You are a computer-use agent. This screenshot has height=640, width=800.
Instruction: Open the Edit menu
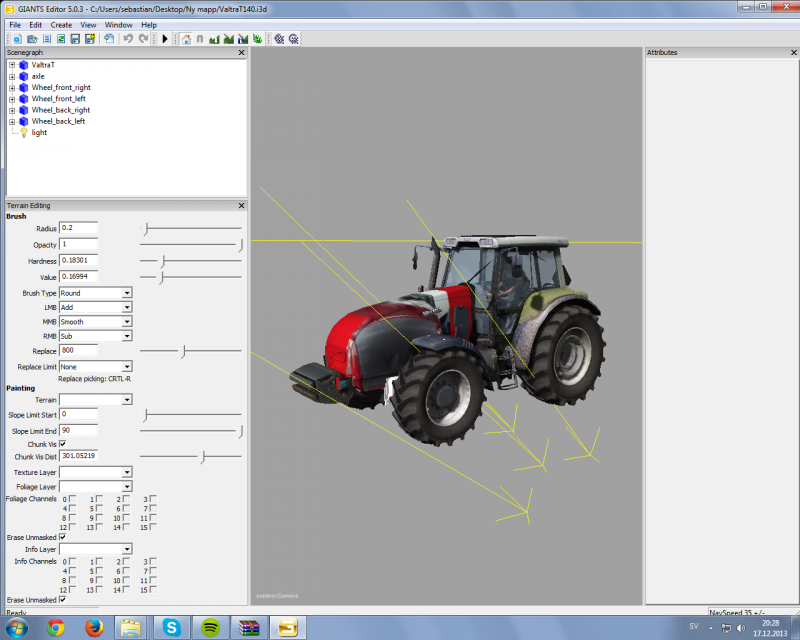point(36,25)
